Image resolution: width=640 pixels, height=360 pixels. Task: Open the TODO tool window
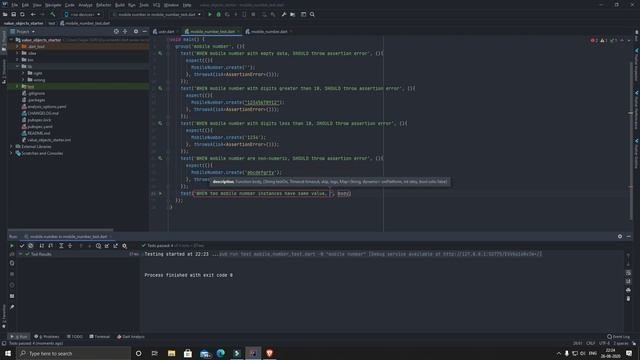tap(75, 337)
